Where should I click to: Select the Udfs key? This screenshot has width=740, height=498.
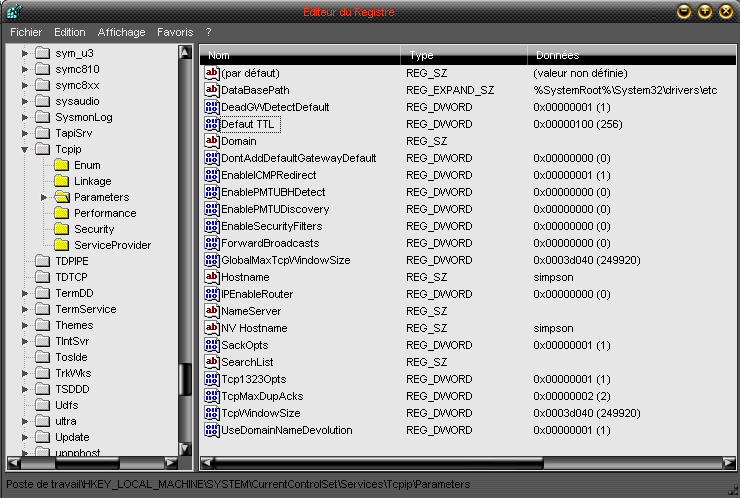(67, 405)
